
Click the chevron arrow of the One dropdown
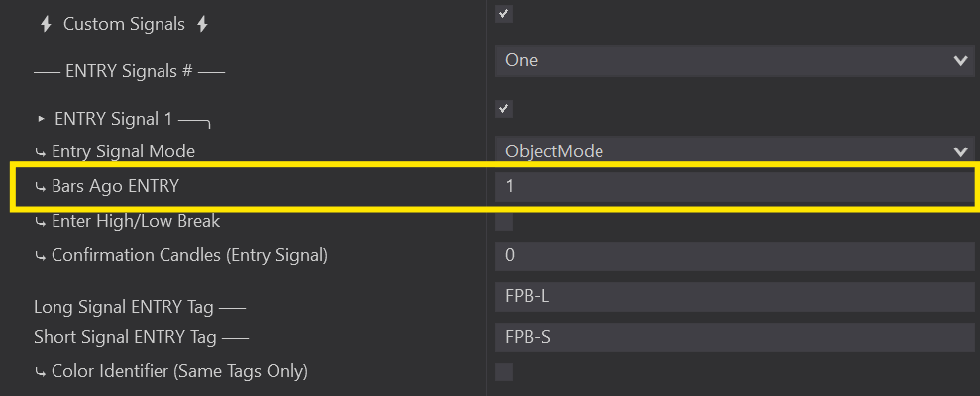pos(959,61)
